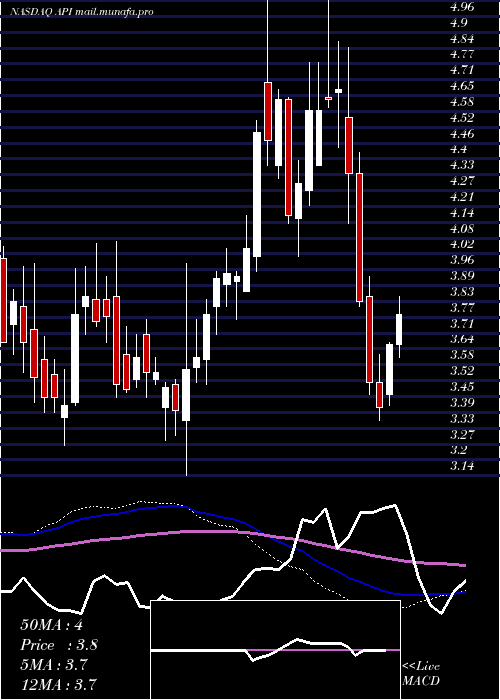Click the 5MA : 3.7 indicator text
This screenshot has width=500, height=700.
(55, 665)
